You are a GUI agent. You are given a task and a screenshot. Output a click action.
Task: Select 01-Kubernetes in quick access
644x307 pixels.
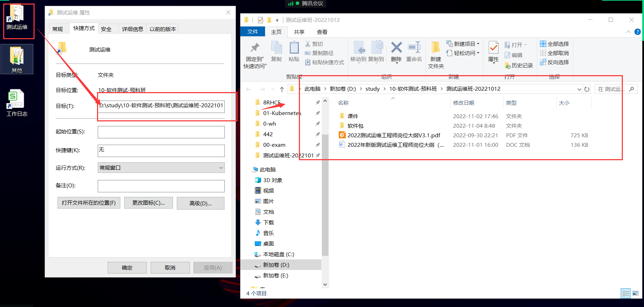[282, 113]
